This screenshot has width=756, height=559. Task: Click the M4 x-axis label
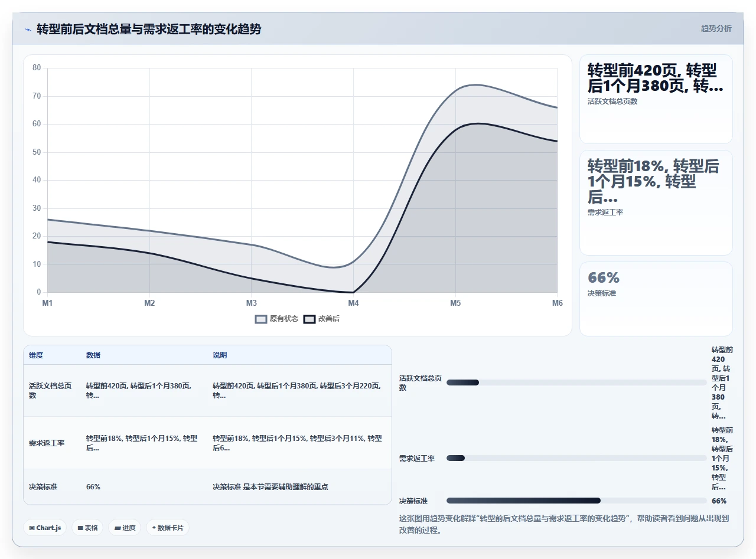pos(353,303)
